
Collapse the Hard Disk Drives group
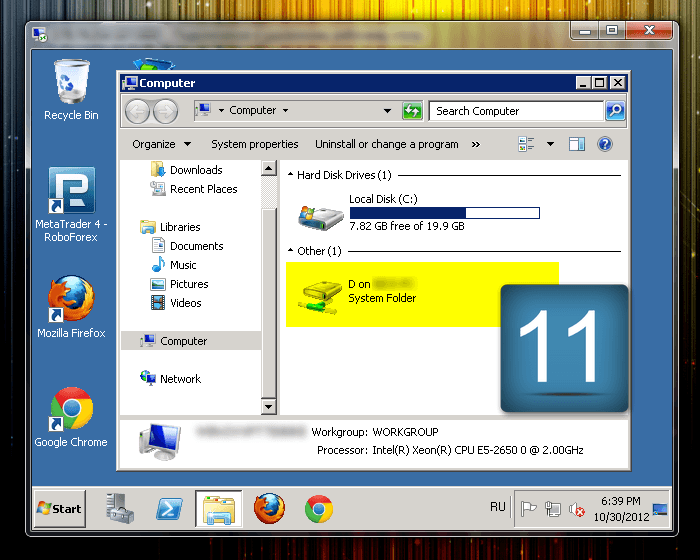point(291,175)
